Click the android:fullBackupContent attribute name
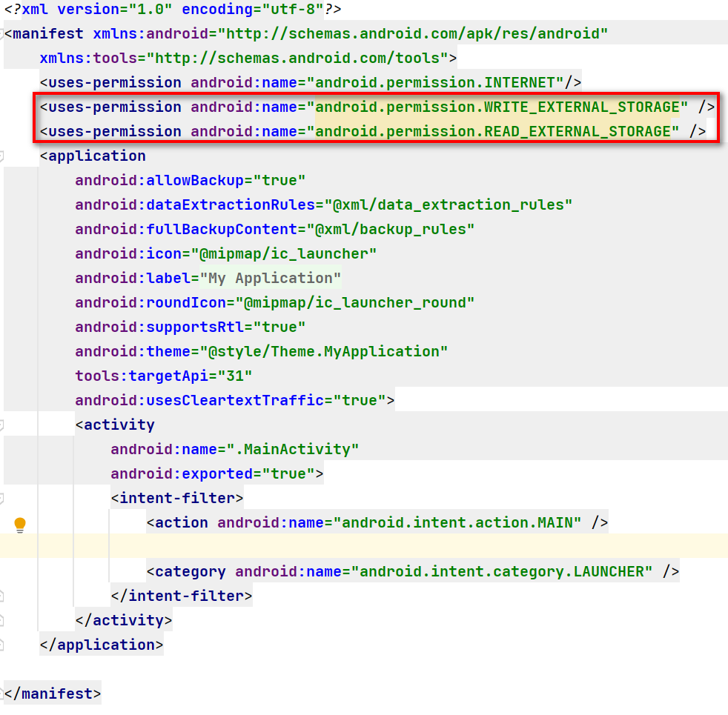The image size is (728, 715). (186, 230)
